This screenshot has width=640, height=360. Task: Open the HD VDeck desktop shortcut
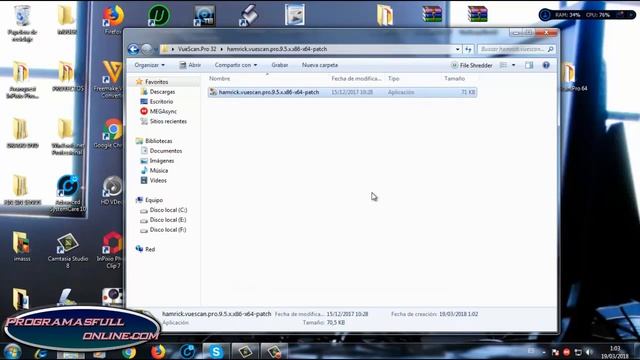click(x=112, y=191)
